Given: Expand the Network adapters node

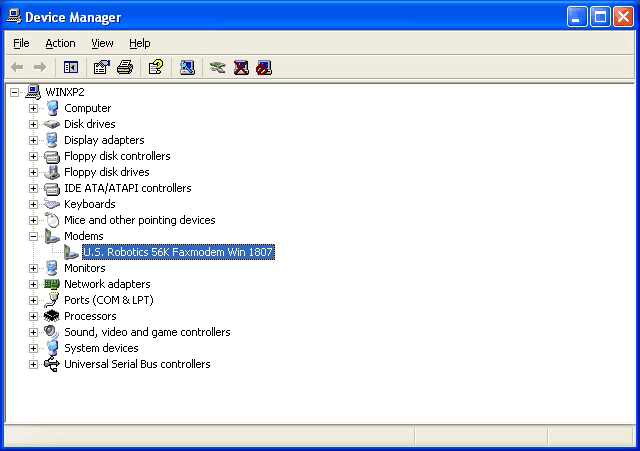Looking at the screenshot, I should click(x=33, y=284).
